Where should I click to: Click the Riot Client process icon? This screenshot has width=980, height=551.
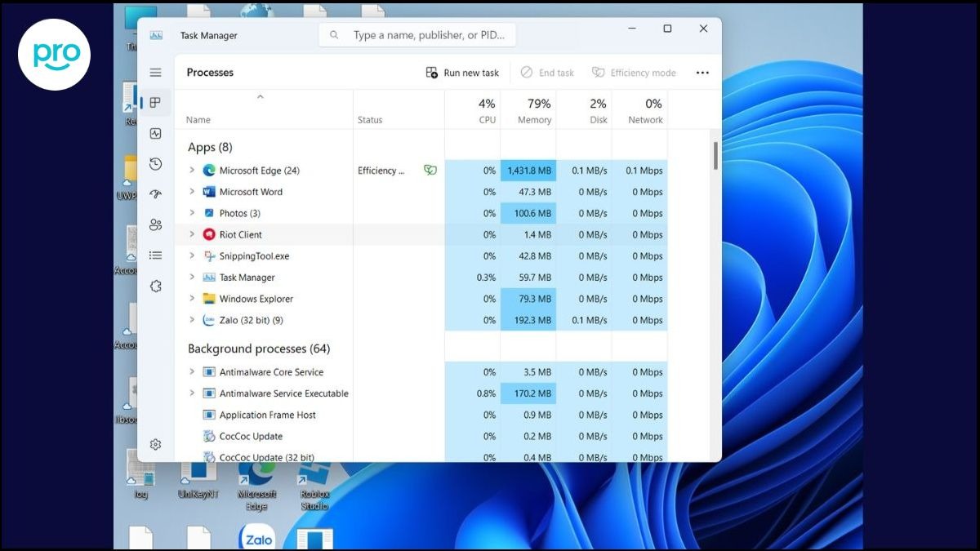tap(209, 234)
